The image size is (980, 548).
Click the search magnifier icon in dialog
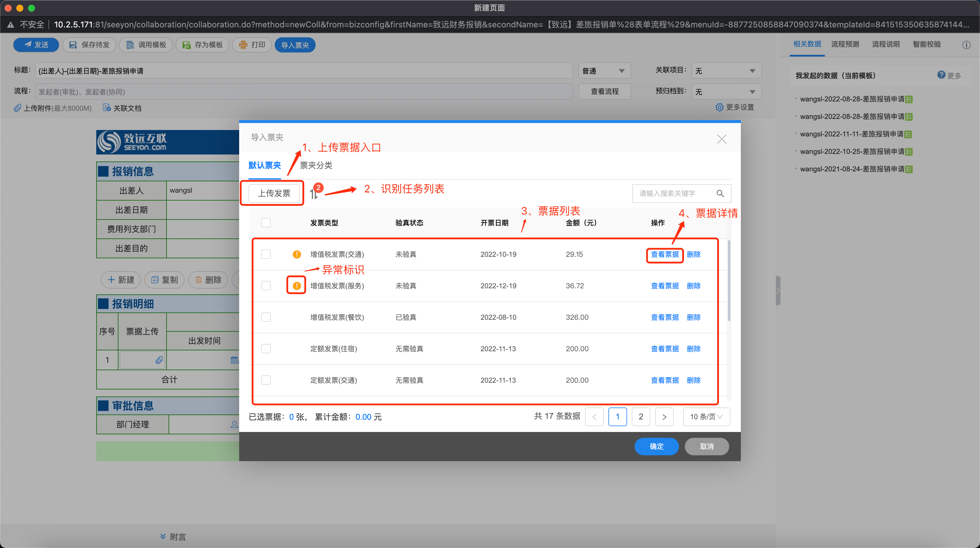[720, 193]
